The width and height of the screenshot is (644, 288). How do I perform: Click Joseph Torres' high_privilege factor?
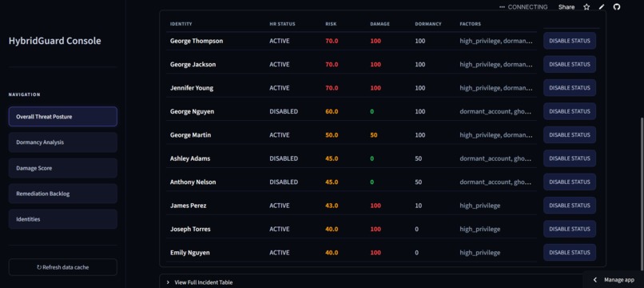click(x=479, y=229)
